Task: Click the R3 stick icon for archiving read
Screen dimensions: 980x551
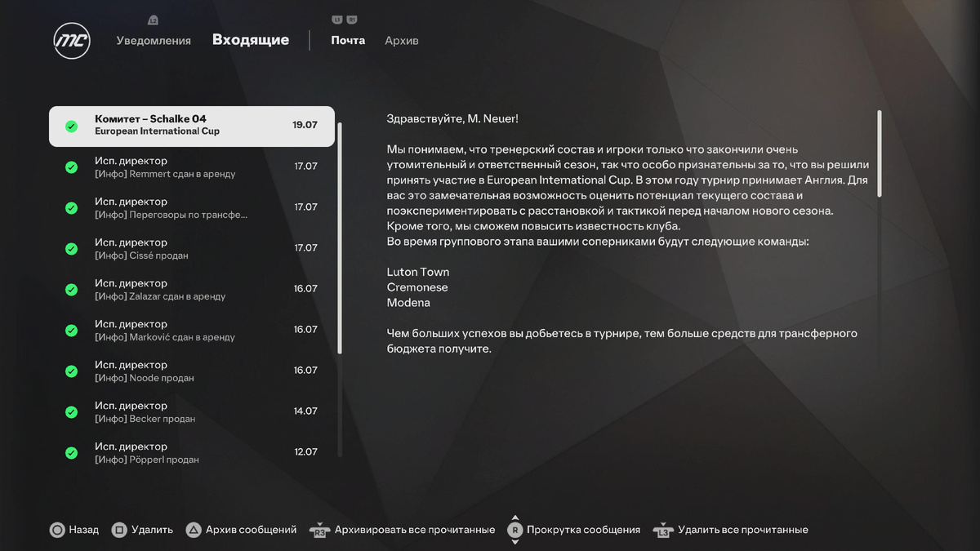Action: (x=319, y=531)
